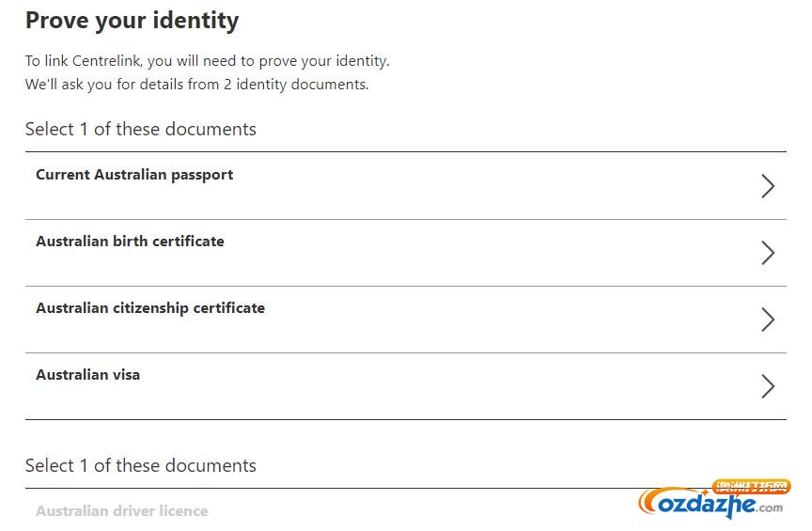Click the 2 identity documents sentence
Viewport: 812px width, 531px height.
click(196, 85)
